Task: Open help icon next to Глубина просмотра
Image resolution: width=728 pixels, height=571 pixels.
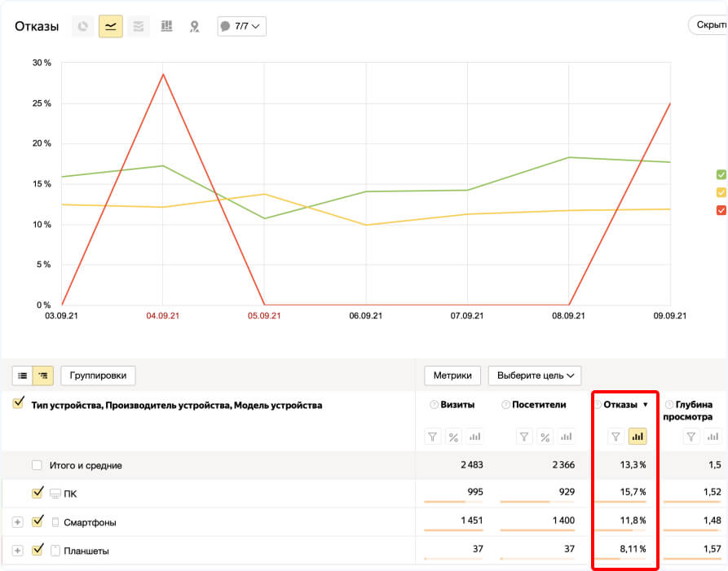Action: point(669,405)
